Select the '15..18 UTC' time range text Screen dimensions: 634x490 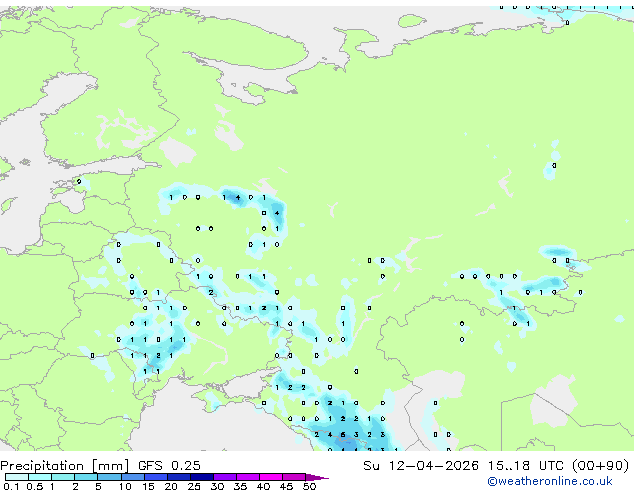coord(525,466)
